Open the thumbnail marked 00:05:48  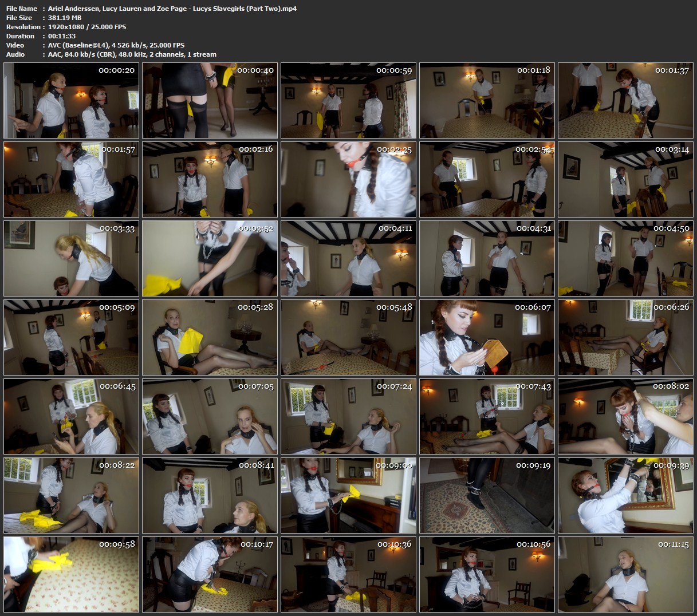click(x=349, y=338)
